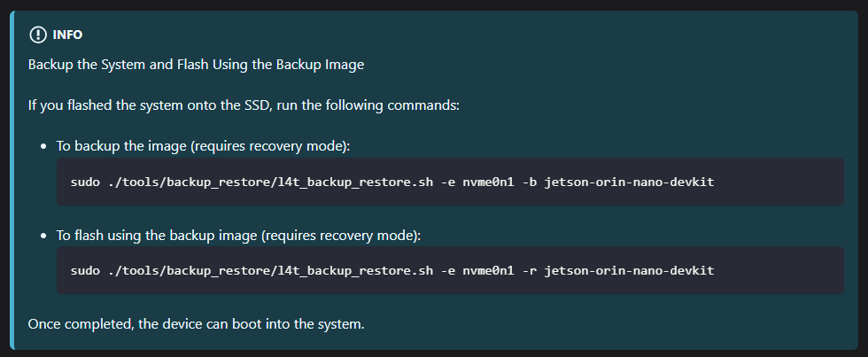Click the '-b' flag in first command
This screenshot has height=357, width=868.
(531, 182)
